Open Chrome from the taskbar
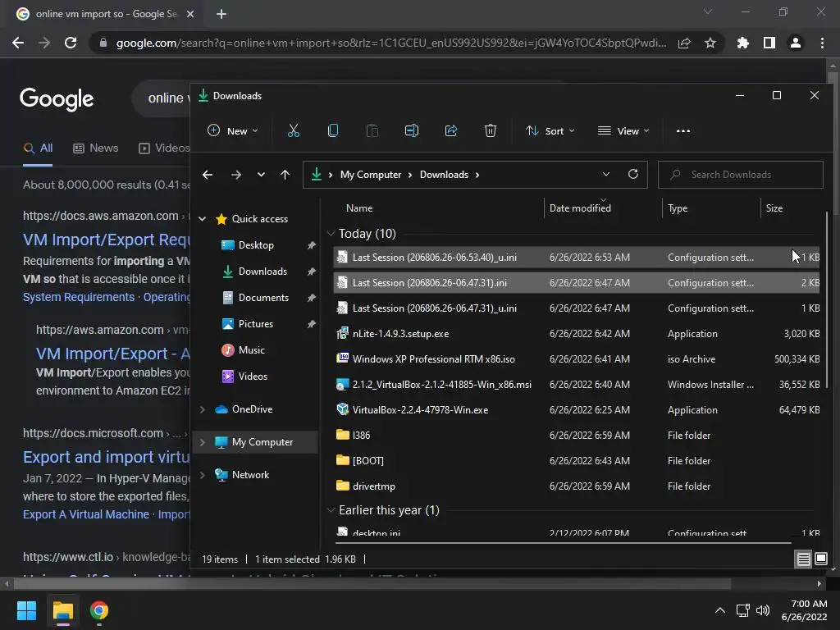This screenshot has height=630, width=840. [x=99, y=610]
